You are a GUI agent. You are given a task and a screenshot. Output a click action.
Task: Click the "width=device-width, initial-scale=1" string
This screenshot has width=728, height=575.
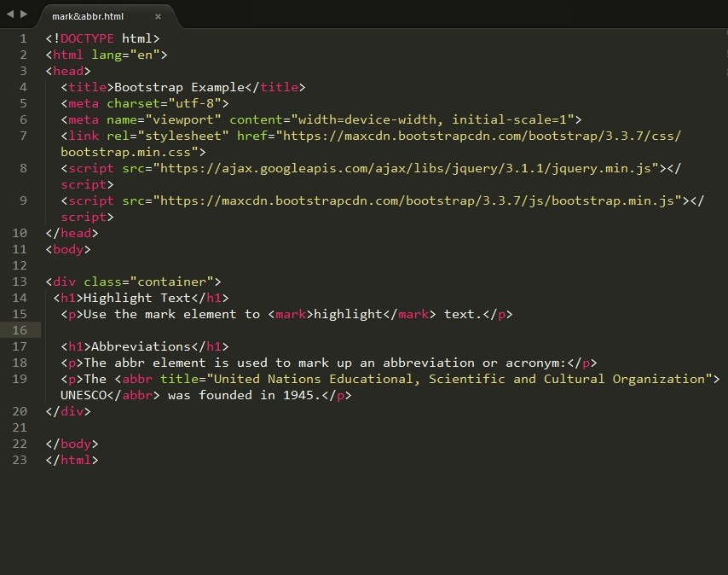433,119
